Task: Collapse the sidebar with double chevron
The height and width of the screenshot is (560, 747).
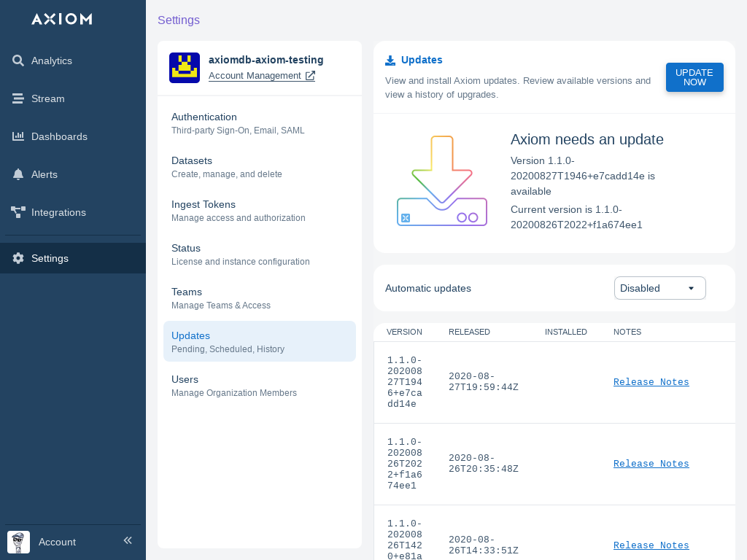Action: (128, 540)
